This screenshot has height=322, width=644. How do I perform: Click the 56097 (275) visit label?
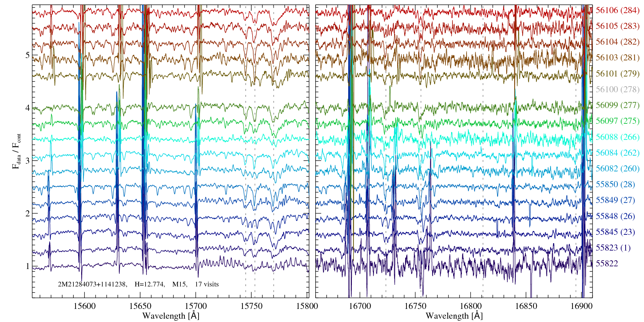click(617, 121)
